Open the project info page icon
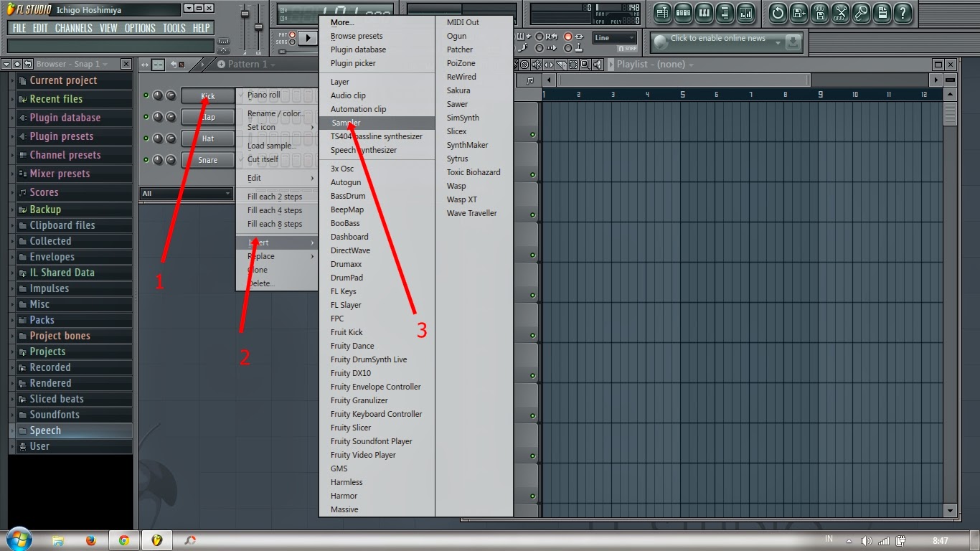The height and width of the screenshot is (551, 980). coord(882,13)
